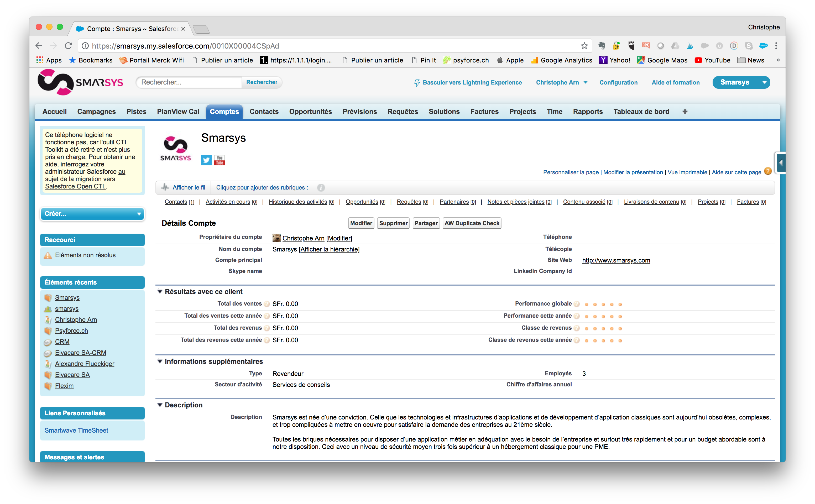Open the Configuration link

pos(618,82)
